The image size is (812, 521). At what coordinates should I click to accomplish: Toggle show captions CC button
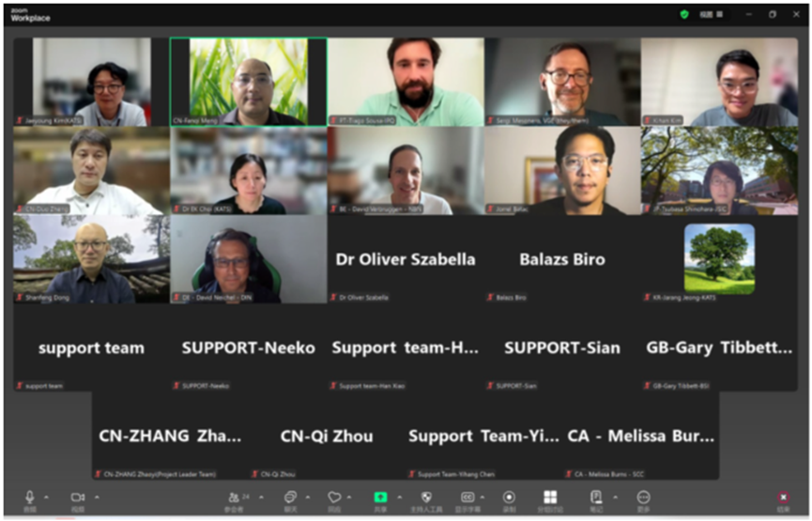tap(467, 498)
